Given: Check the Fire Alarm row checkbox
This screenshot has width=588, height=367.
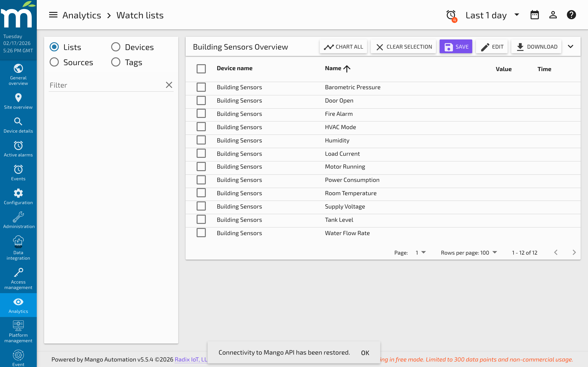Looking at the screenshot, I should pos(201,113).
